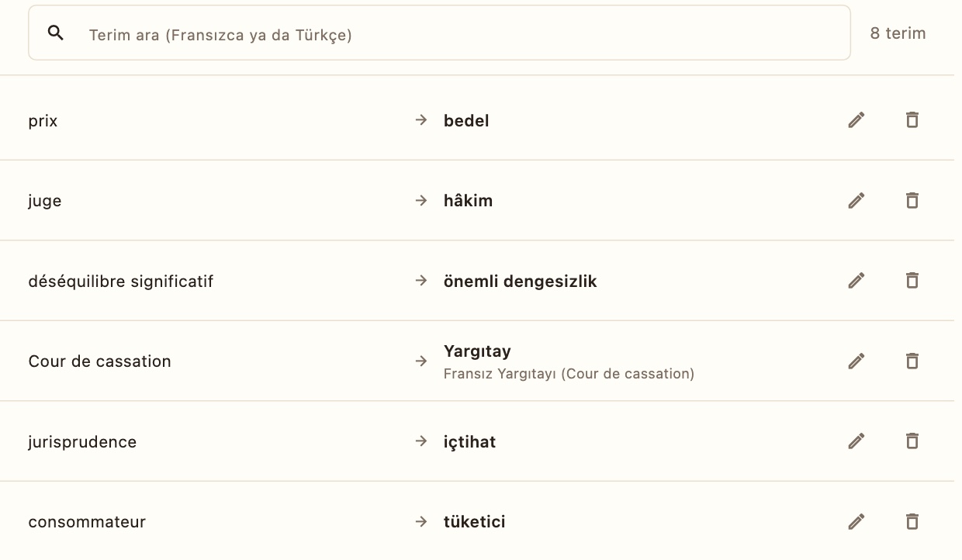Delete the 'juge' glossary entry
This screenshot has height=560, width=962.
click(x=912, y=200)
